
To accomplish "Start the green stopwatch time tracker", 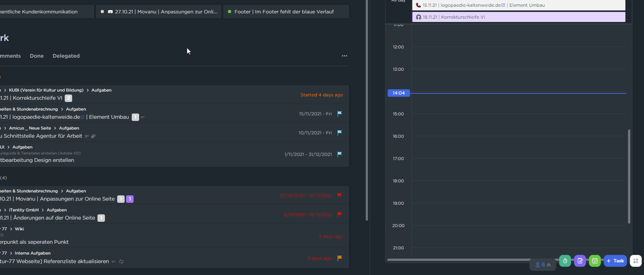I will pos(565,261).
